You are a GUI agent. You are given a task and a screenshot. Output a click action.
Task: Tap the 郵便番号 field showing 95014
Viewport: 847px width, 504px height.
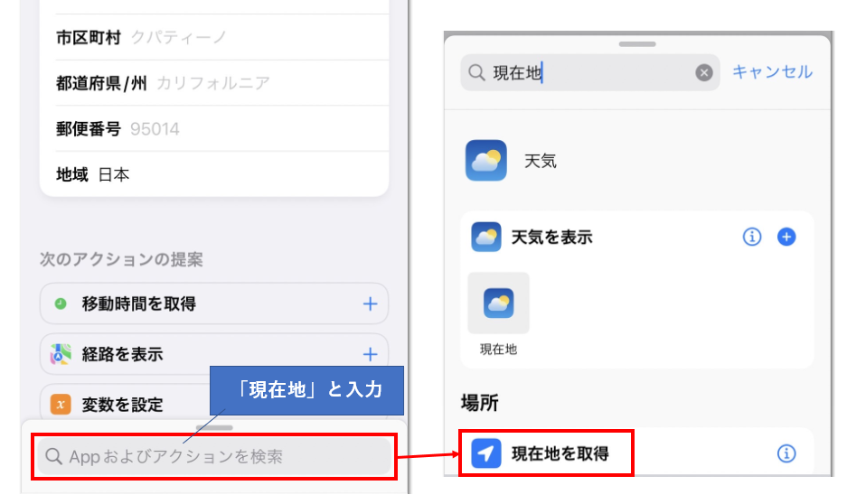[x=222, y=129]
